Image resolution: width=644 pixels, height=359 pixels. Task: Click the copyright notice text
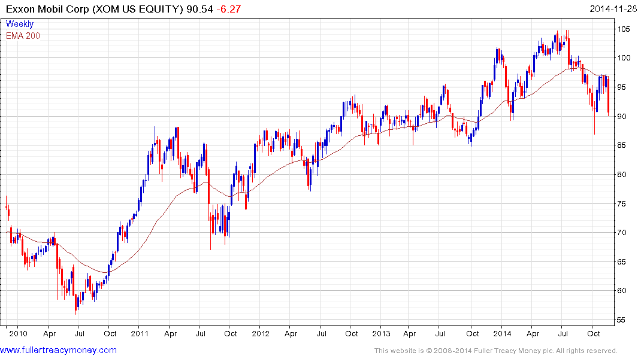tap(496, 351)
